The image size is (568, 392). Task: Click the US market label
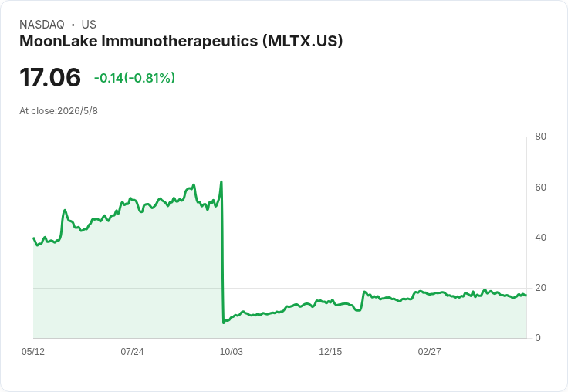(89, 25)
